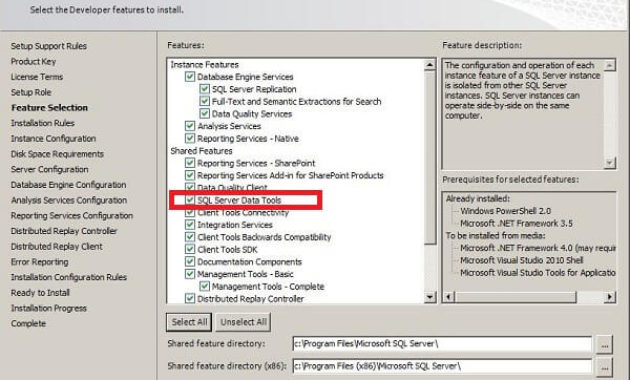Click Reporting Services Configuration step
The width and height of the screenshot is (630, 380).
pyautogui.click(x=72, y=215)
